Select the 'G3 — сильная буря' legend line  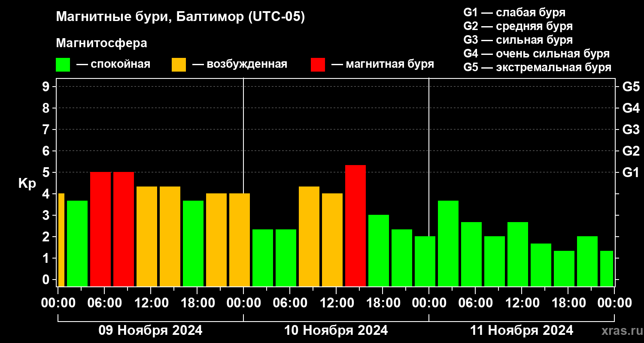click(x=518, y=40)
